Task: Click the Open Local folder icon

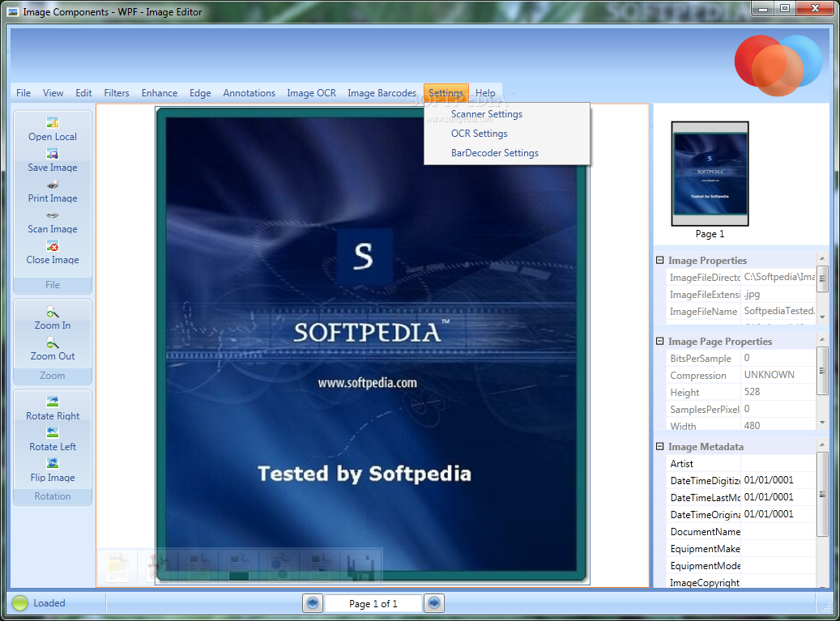Action: 53,122
